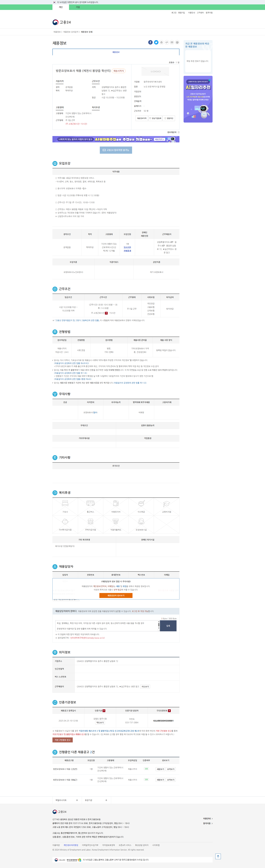Click 채용정보 breadcrumb link

click(57, 32)
